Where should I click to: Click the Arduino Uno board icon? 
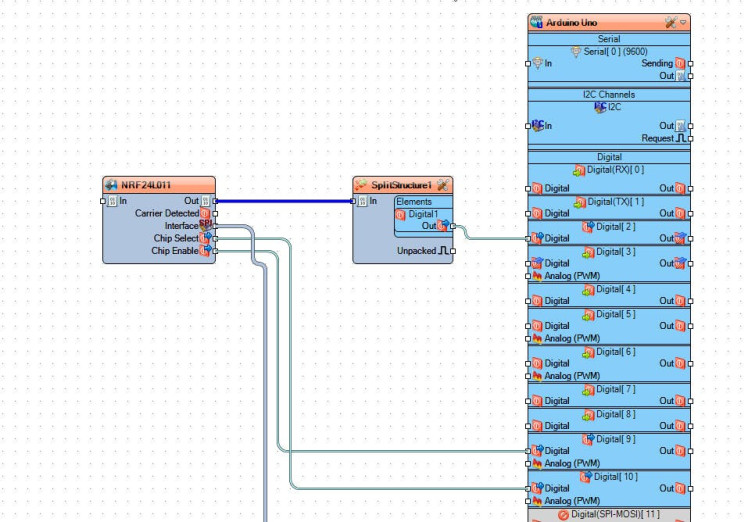[x=537, y=22]
